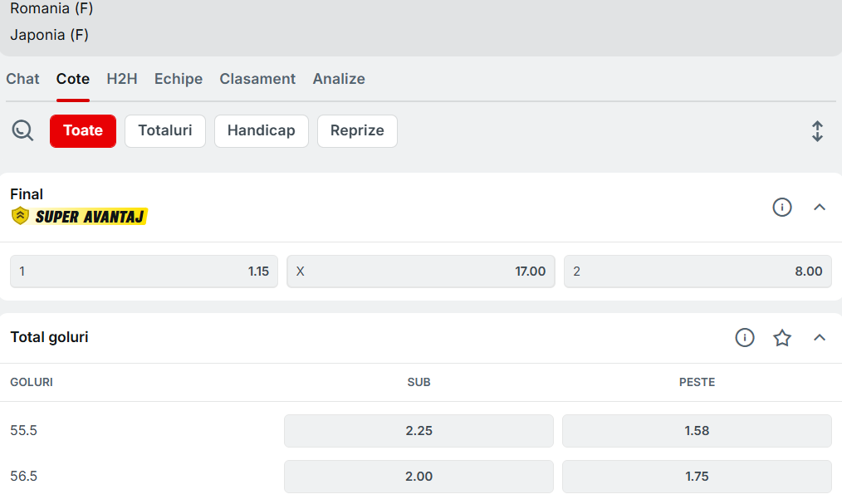Switch to the Chat tab
The height and width of the screenshot is (504, 842).
click(x=22, y=79)
